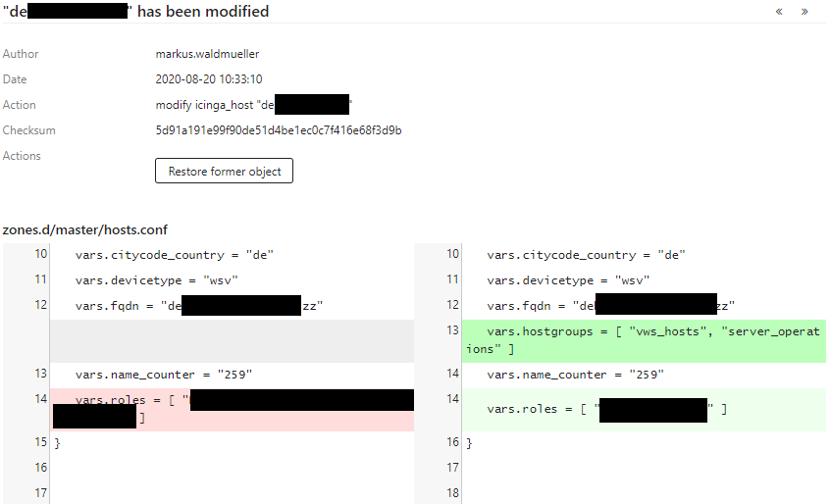Click closing brace on right line 16

469,442
